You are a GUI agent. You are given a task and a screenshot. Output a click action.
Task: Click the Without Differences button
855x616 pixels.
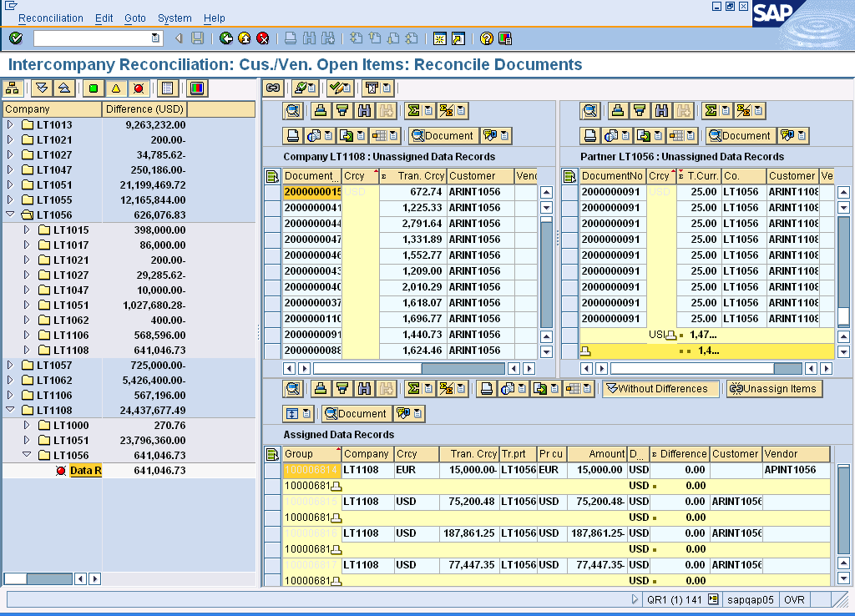(x=661, y=389)
